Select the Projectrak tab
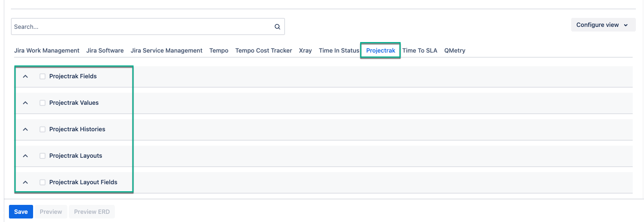This screenshot has width=644, height=222. point(381,51)
